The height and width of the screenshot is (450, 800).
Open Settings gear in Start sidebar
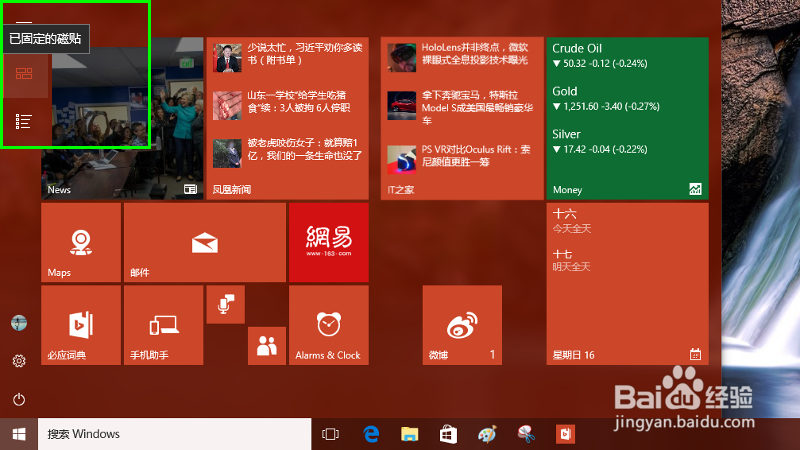pos(19,361)
